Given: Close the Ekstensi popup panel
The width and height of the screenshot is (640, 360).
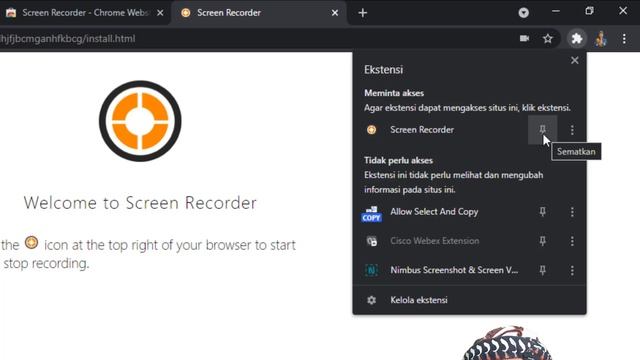Looking at the screenshot, I should [x=575, y=60].
